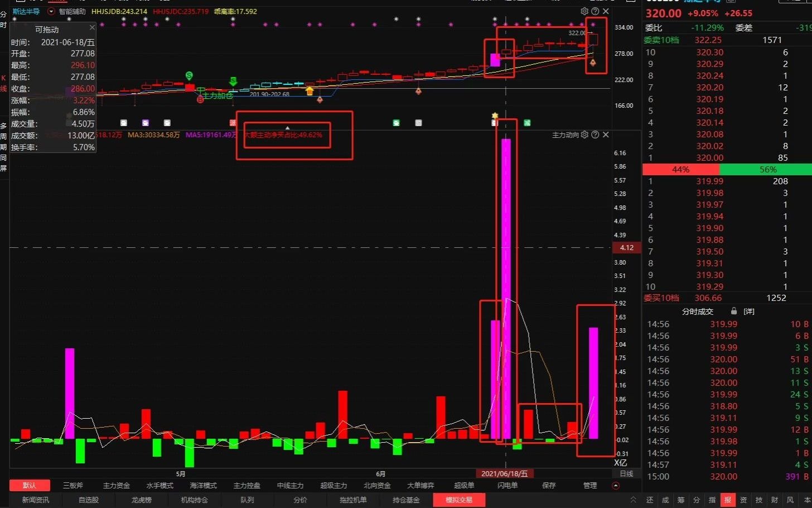Close the K-line chart panel

pyautogui.click(x=606, y=11)
